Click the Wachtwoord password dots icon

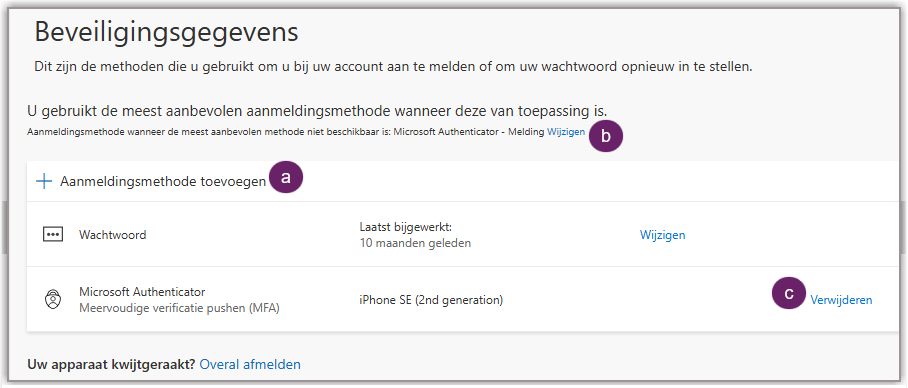pyautogui.click(x=52, y=235)
